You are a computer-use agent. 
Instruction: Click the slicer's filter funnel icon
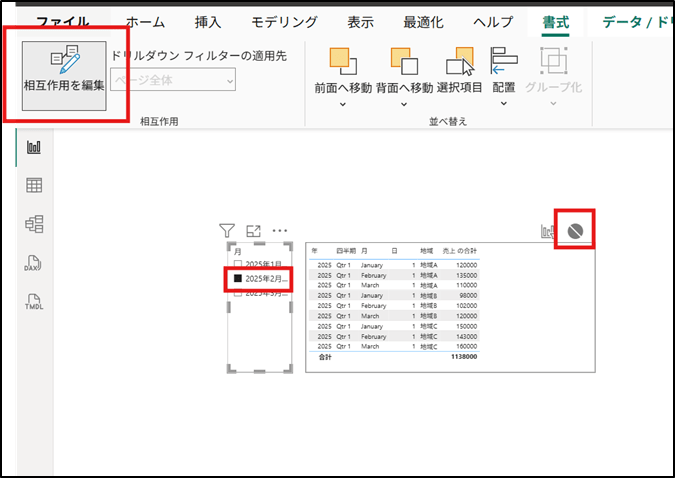click(x=226, y=231)
